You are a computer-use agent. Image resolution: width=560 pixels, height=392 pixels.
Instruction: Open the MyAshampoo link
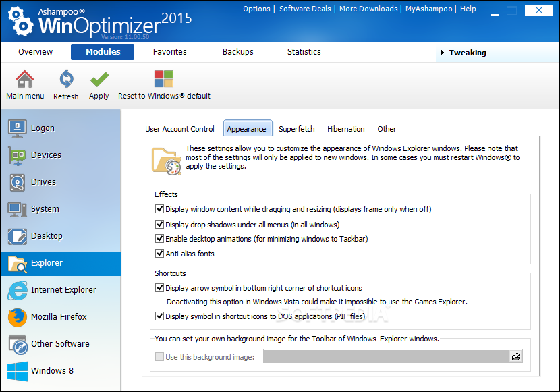coord(428,9)
